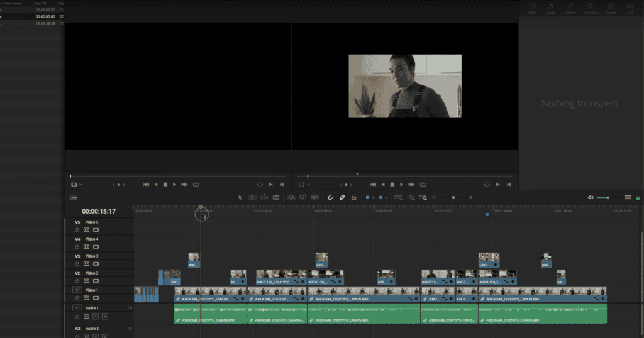Open the Effects tab in Inspector

pyautogui.click(x=570, y=8)
